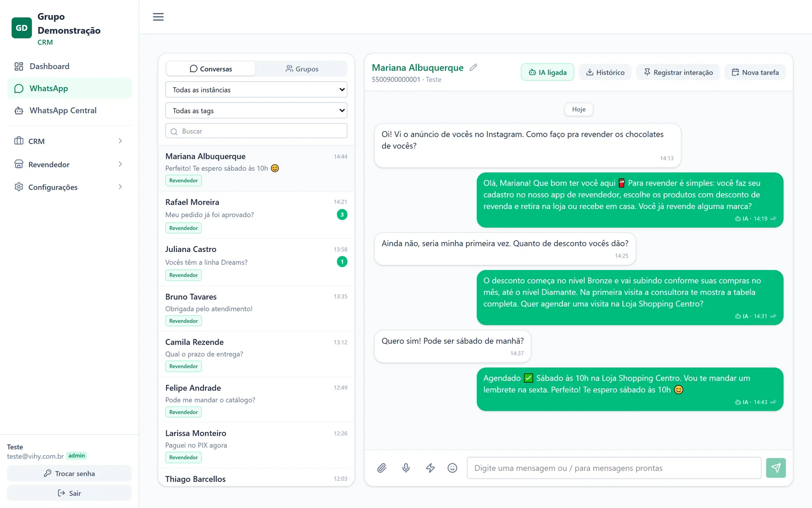
Task: Focus the message input box
Action: point(614,468)
